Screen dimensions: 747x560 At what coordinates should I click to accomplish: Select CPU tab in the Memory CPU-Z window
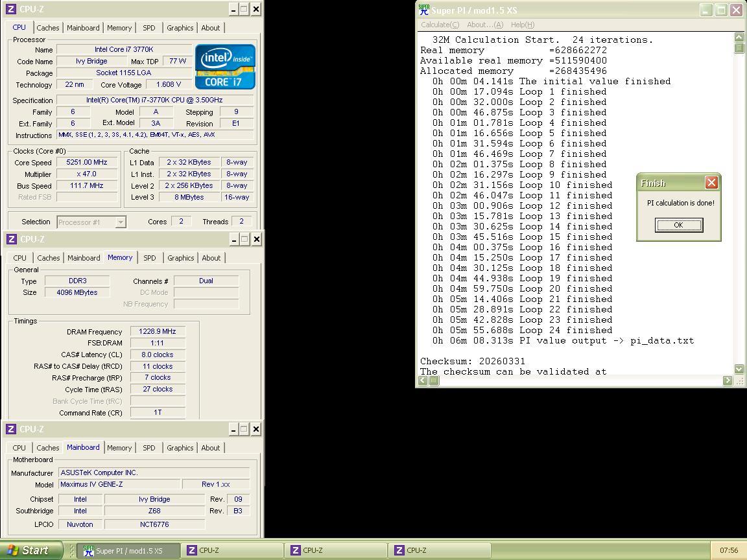click(19, 257)
